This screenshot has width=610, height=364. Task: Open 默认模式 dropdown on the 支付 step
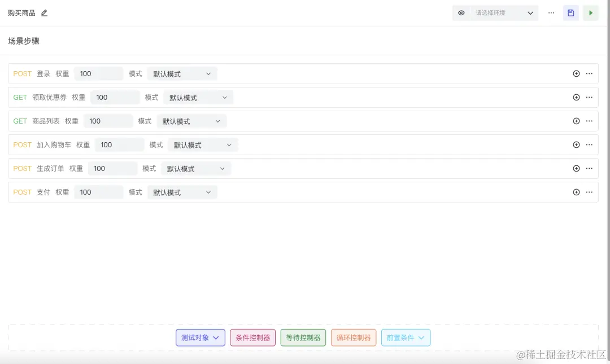click(x=182, y=192)
